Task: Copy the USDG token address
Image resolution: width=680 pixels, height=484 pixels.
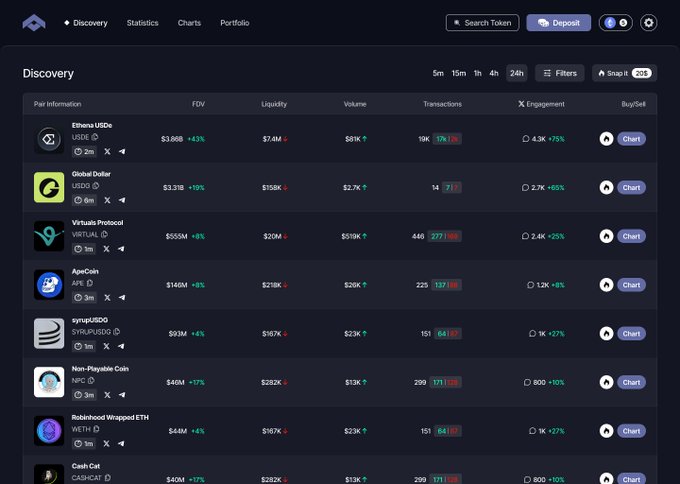Action: pos(95,186)
